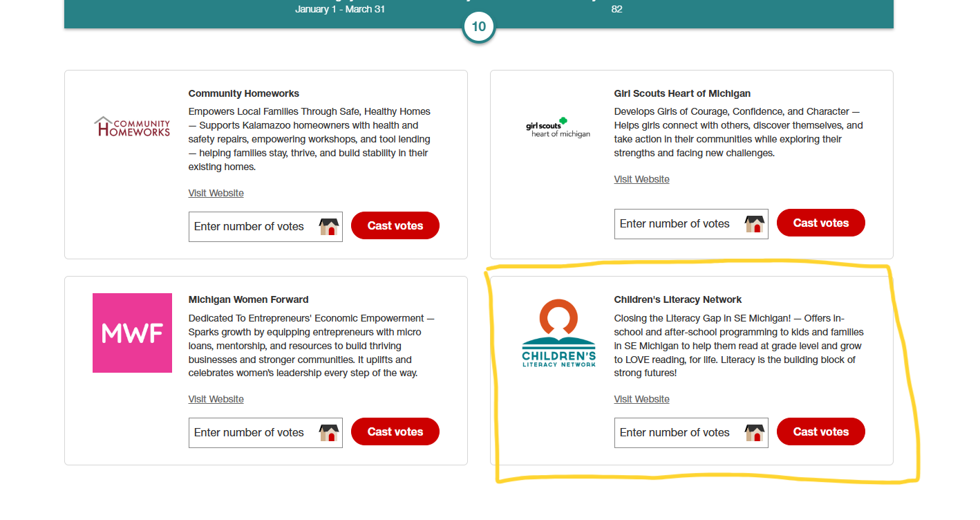980x520 pixels.
Task: Focus Girl Scouts vote number field
Action: tap(691, 224)
